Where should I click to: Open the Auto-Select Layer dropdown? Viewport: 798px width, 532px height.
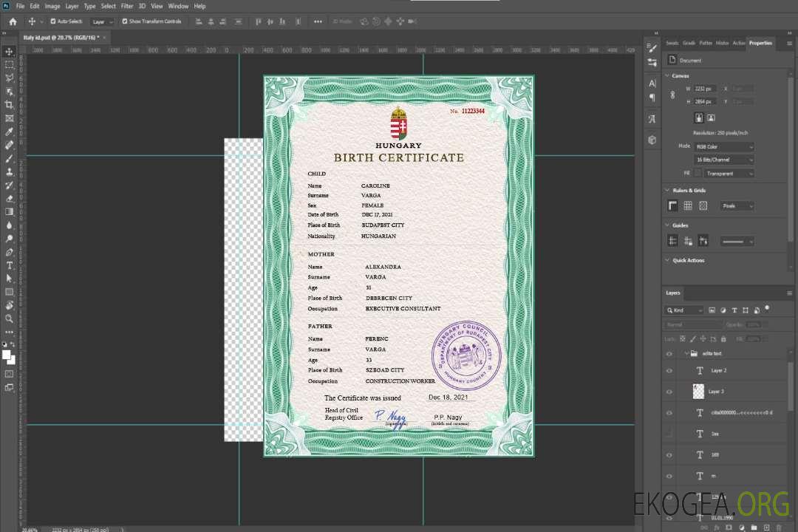102,22
